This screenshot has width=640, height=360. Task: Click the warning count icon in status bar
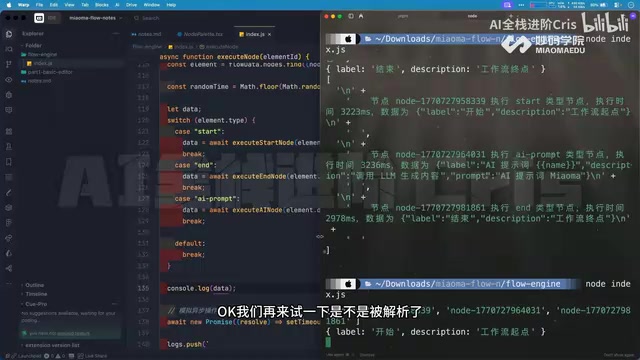click(58, 356)
